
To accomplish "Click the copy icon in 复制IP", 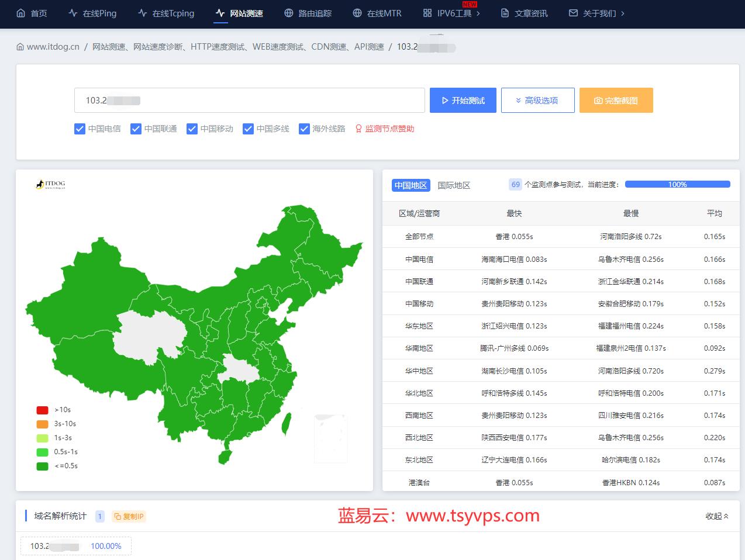I will (x=118, y=516).
